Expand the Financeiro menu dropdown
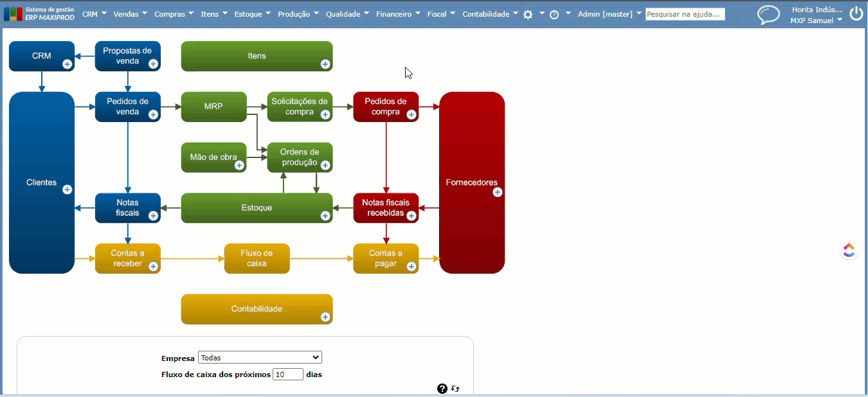 pyautogui.click(x=417, y=13)
